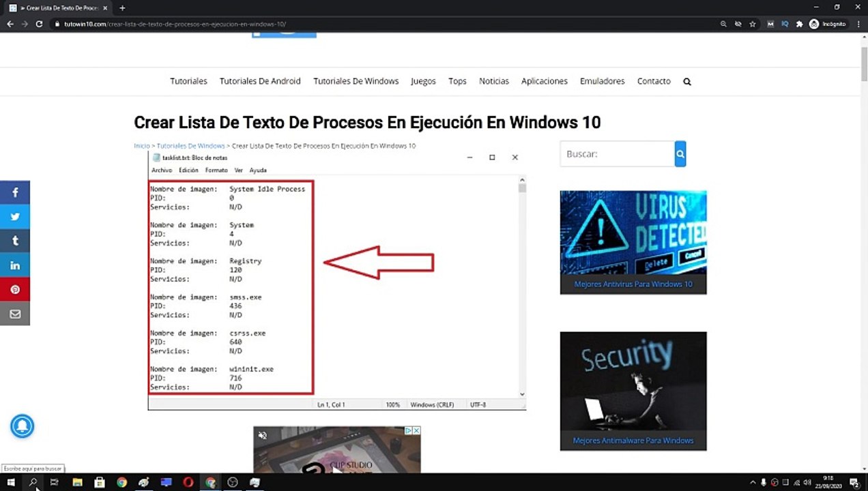Open the Emuladores menu item
This screenshot has height=491, width=868.
tap(603, 81)
